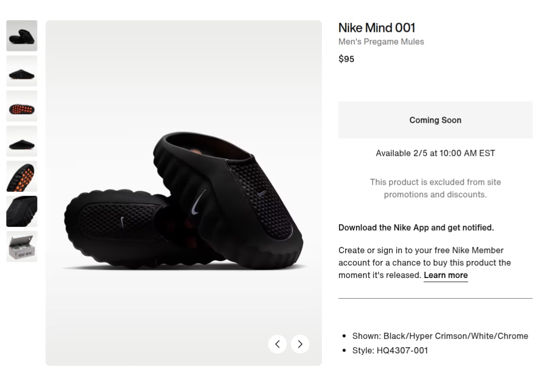The width and height of the screenshot is (552, 392).
Task: Click the Men's Pregame Mules subtitle
Action: pyautogui.click(x=381, y=41)
